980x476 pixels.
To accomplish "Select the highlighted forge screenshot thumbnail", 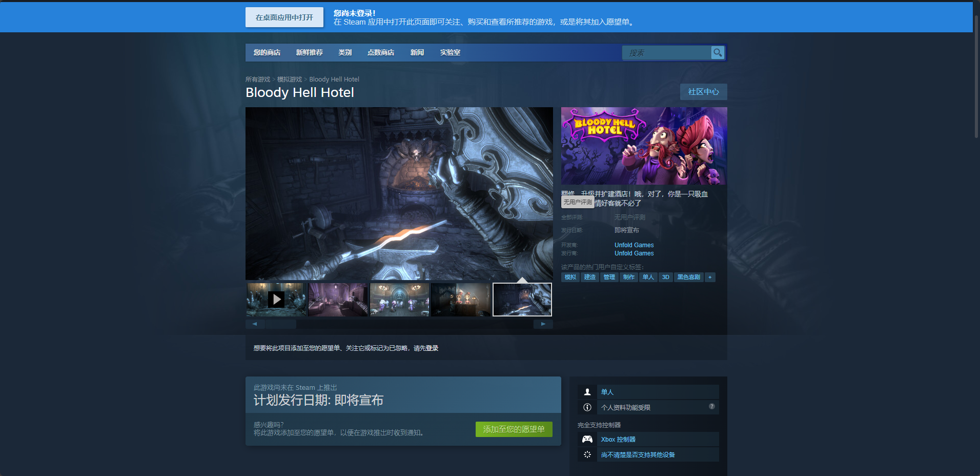I will click(522, 300).
